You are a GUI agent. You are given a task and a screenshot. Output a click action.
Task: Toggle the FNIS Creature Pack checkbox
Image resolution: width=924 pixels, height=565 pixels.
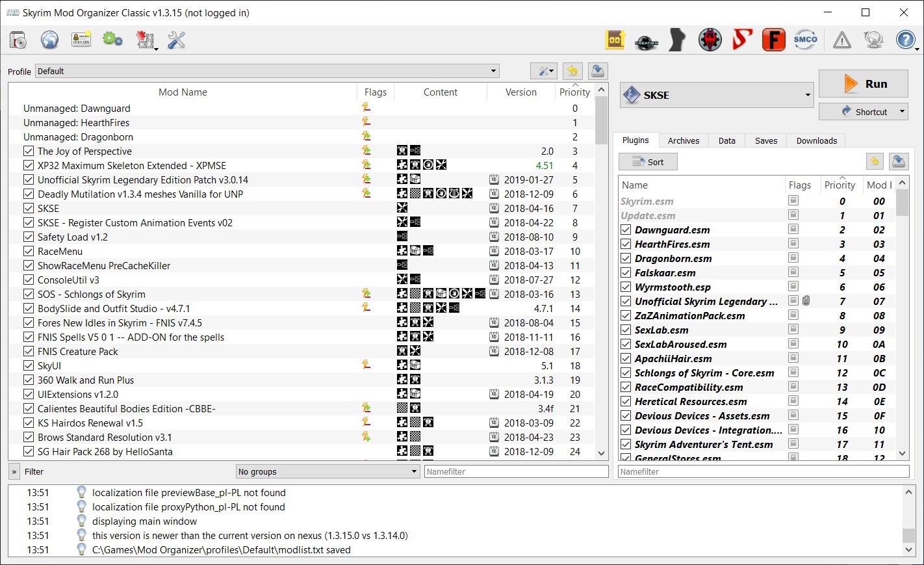(x=29, y=351)
